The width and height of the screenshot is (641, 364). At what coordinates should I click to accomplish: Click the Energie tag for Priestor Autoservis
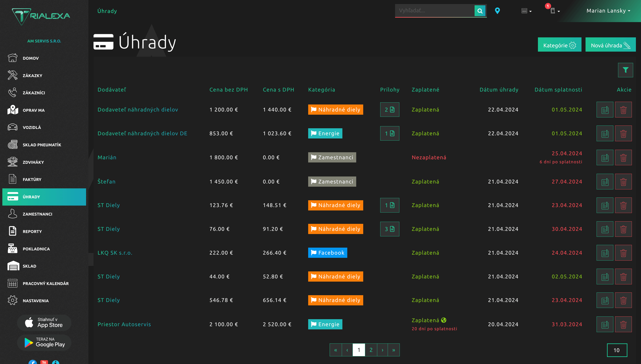pos(325,324)
